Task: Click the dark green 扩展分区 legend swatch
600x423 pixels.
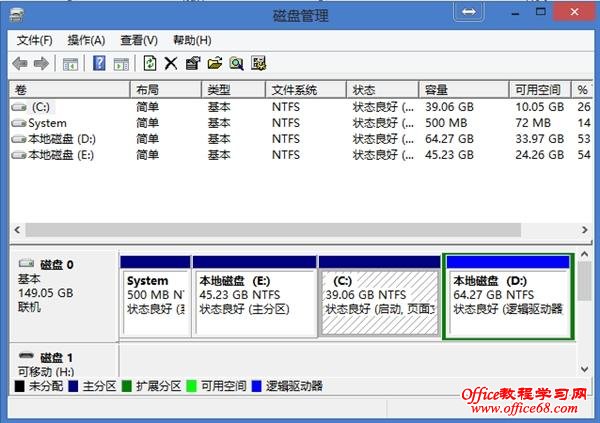Action: [x=127, y=386]
